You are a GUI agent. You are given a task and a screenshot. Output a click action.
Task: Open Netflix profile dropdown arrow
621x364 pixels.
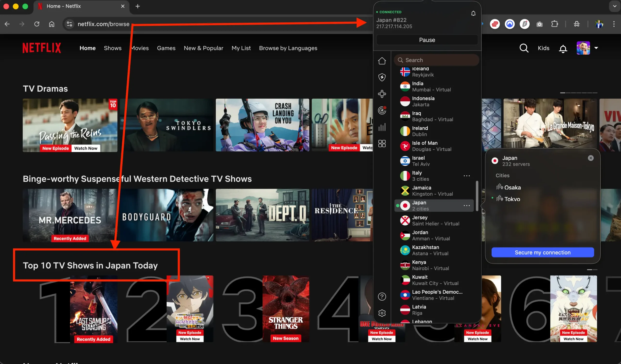596,48
